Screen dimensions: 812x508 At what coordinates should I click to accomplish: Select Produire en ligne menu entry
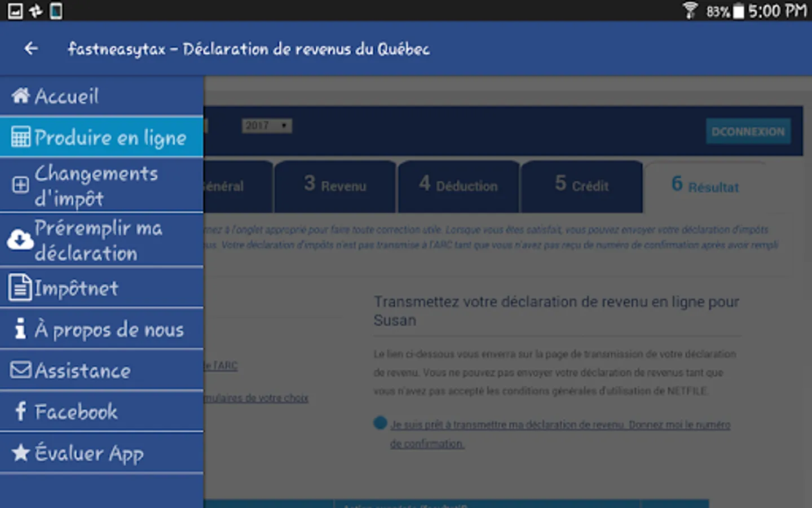101,137
